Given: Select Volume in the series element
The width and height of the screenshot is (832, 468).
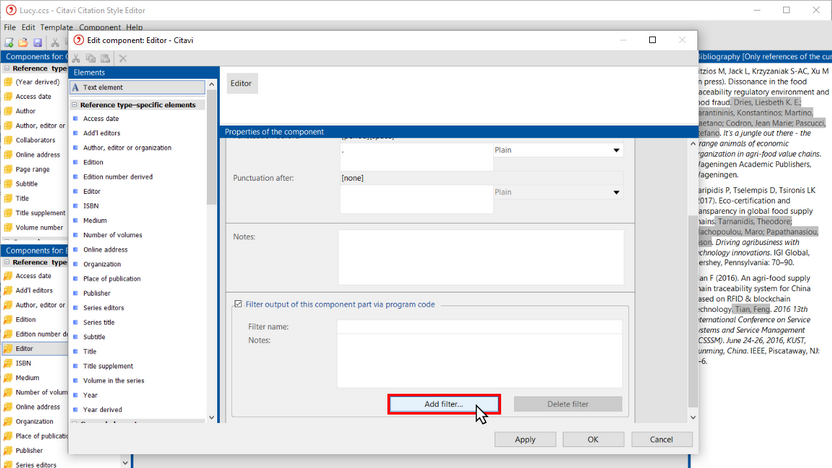Looking at the screenshot, I should point(114,380).
